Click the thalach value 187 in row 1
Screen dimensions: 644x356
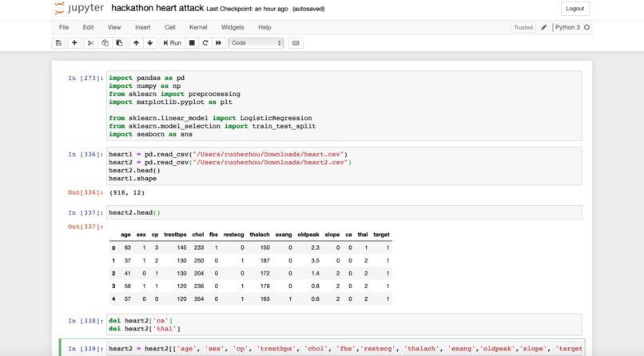[x=265, y=260]
